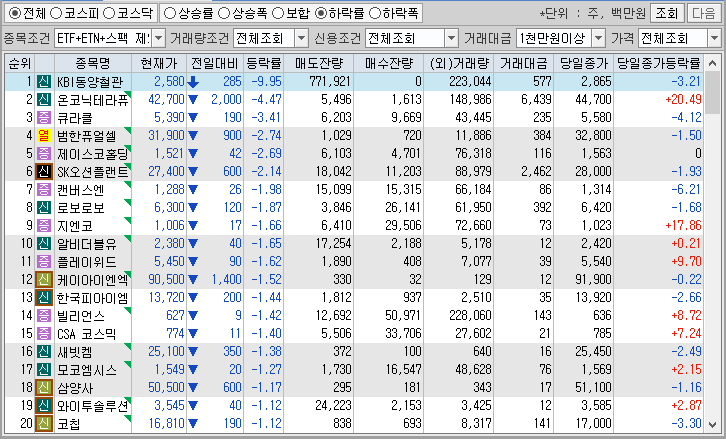Click the 거래대금 column header in table

[524, 63]
